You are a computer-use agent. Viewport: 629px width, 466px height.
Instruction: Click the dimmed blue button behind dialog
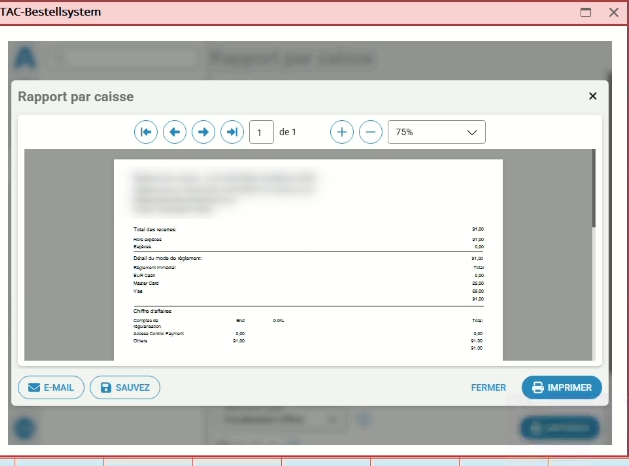(559, 428)
